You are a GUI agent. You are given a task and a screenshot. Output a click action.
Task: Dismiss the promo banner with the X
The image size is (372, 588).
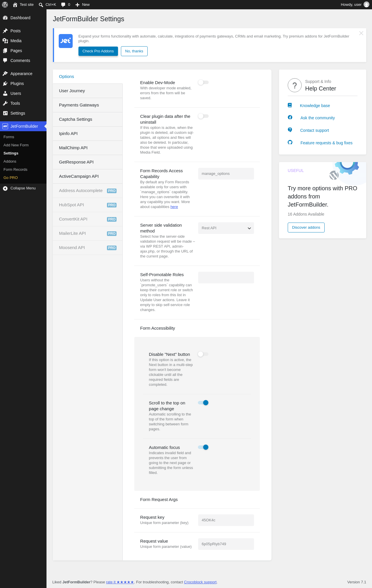point(361,33)
